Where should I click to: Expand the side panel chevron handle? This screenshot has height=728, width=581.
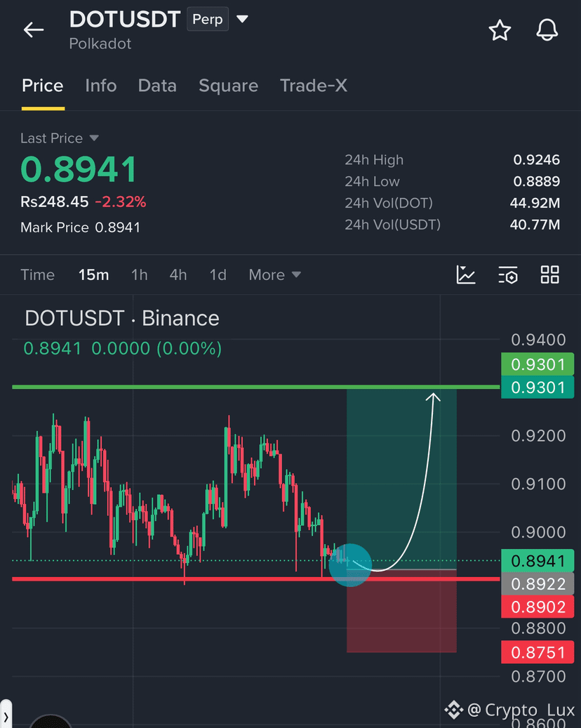click(x=6, y=717)
